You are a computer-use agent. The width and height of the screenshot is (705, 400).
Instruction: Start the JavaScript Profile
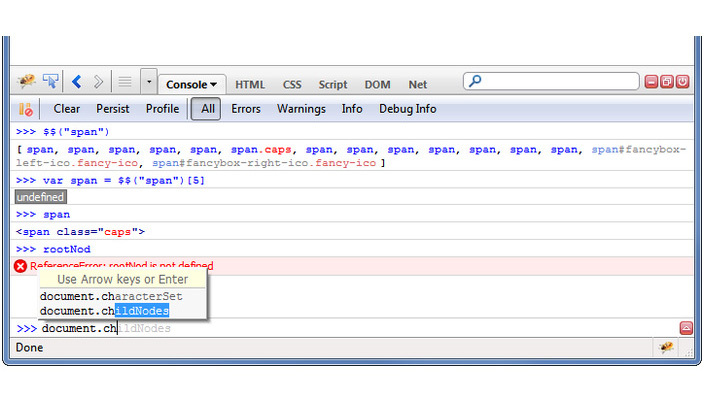pos(162,109)
